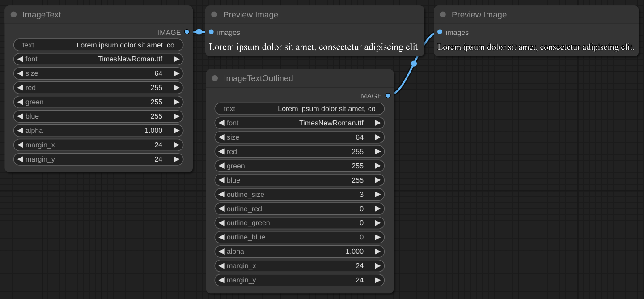
Task: Open the TimesNewRoman.ttf font list in ImageTextOutlined
Action: [331, 123]
